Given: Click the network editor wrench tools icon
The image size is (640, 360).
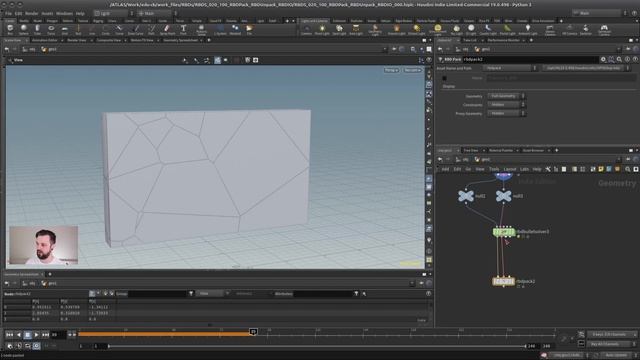Looking at the screenshot, I should click(x=548, y=169).
